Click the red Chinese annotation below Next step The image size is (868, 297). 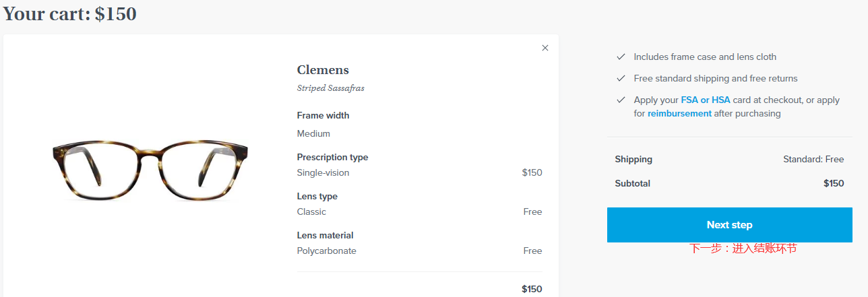click(x=743, y=249)
